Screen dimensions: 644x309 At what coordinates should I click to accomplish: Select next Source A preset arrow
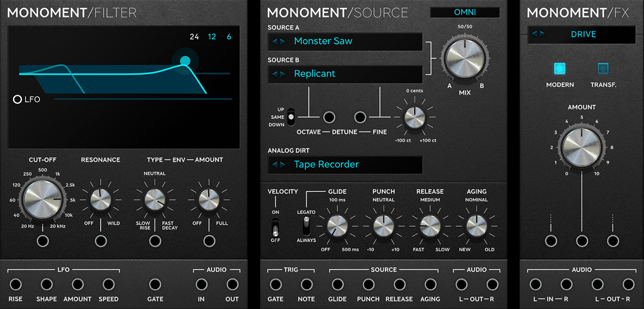click(283, 41)
